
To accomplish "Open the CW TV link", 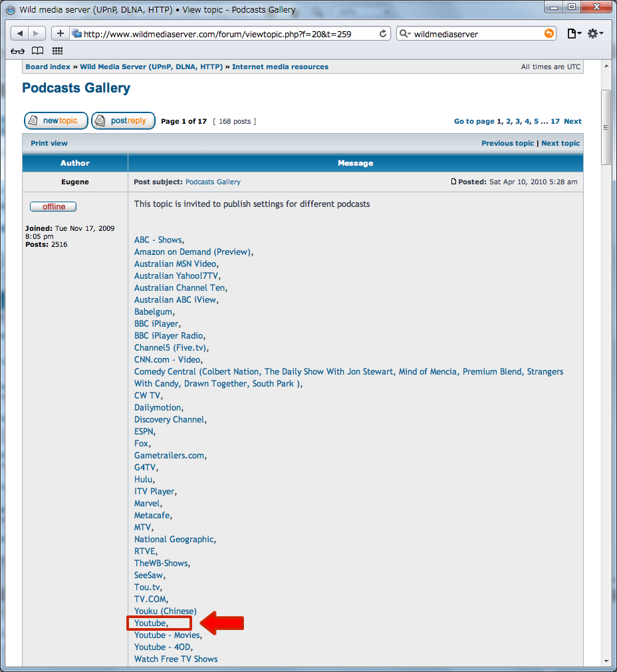I will [x=148, y=396].
